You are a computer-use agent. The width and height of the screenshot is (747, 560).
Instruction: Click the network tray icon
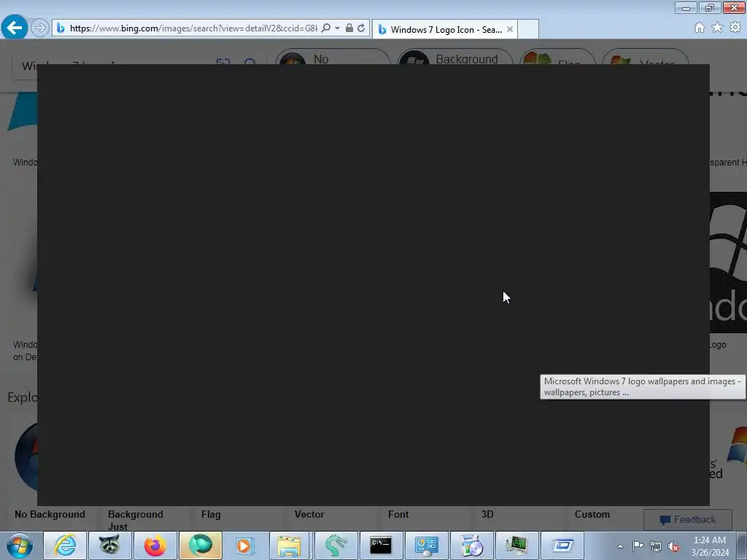pyautogui.click(x=656, y=546)
